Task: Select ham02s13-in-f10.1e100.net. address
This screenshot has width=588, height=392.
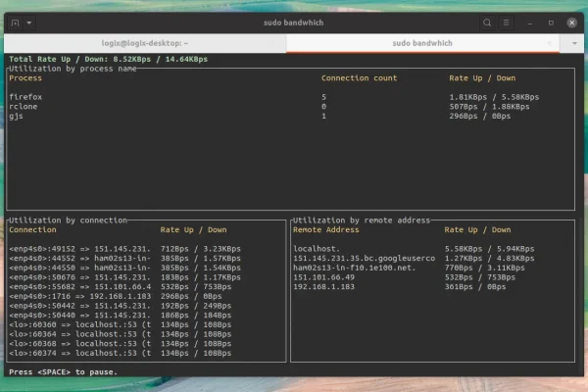Action: (x=355, y=268)
